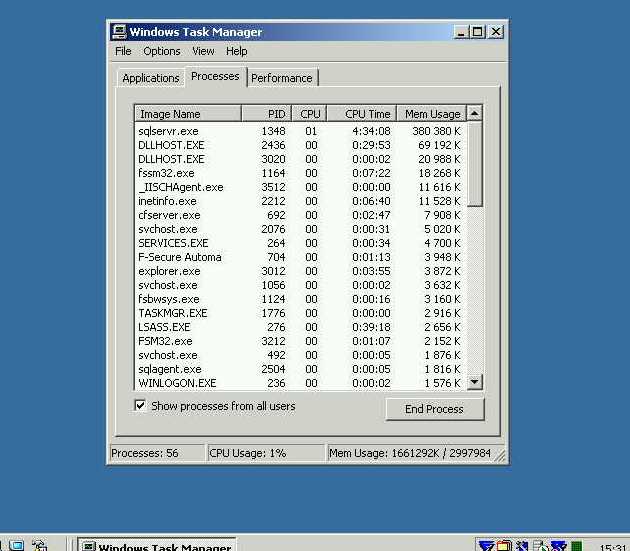Image resolution: width=630 pixels, height=551 pixels.
Task: Select the Processes tab
Action: (x=215, y=76)
